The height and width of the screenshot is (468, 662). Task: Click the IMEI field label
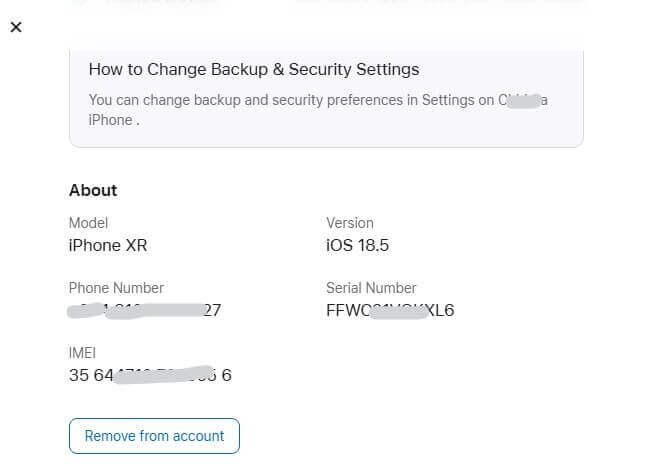click(x=83, y=353)
